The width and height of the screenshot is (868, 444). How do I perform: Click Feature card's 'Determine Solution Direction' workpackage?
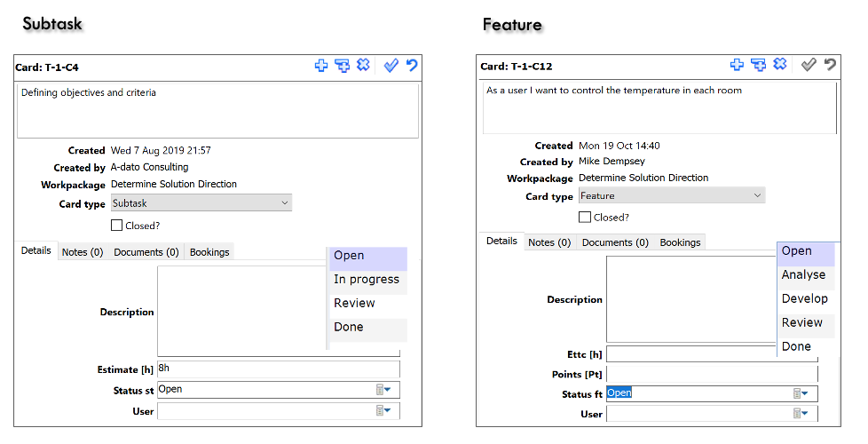coord(643,178)
